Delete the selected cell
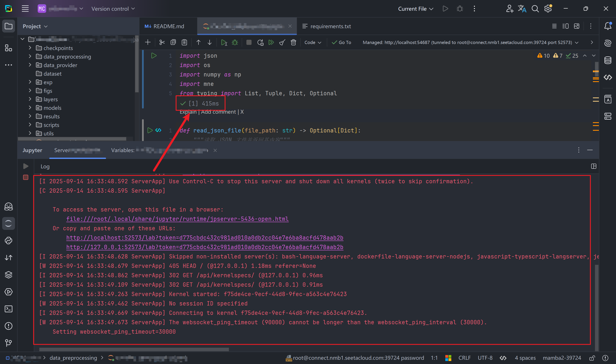Viewport: 616px width, 364px height. tap(293, 43)
